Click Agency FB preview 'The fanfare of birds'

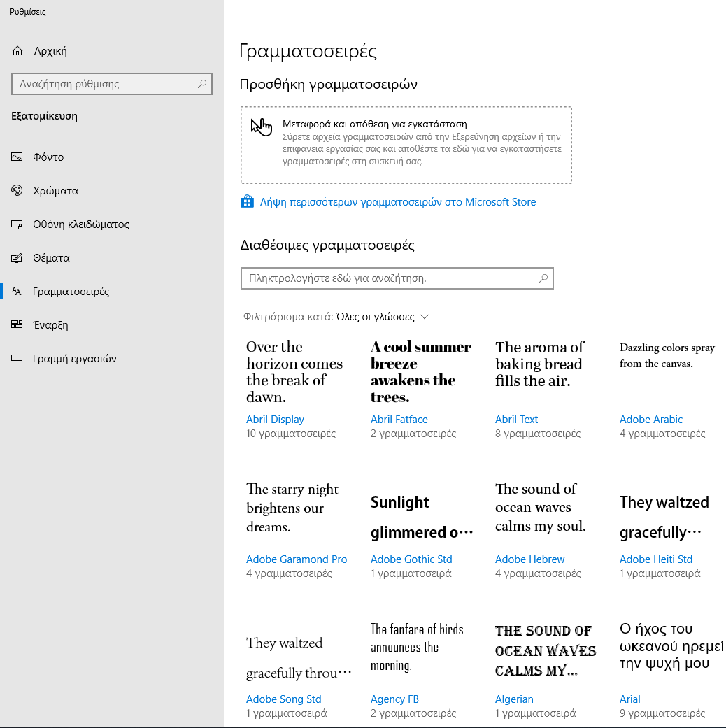(x=417, y=647)
